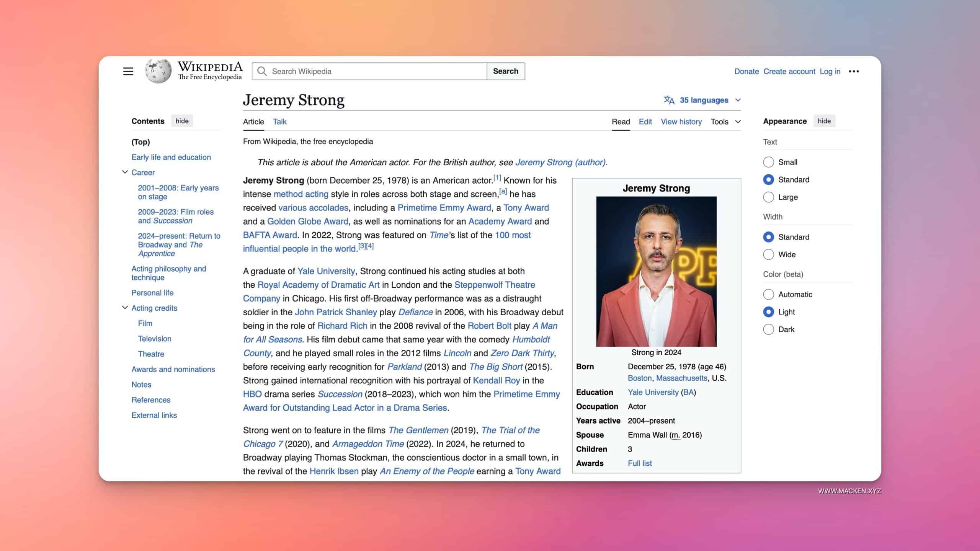Image resolution: width=980 pixels, height=551 pixels.
Task: Hide the Contents sidebar
Action: 182,121
